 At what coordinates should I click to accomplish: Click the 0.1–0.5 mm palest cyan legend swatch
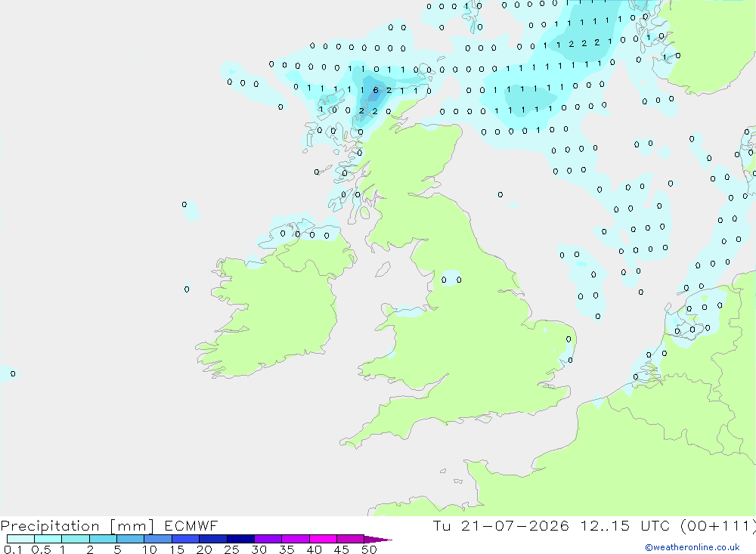(x=20, y=539)
